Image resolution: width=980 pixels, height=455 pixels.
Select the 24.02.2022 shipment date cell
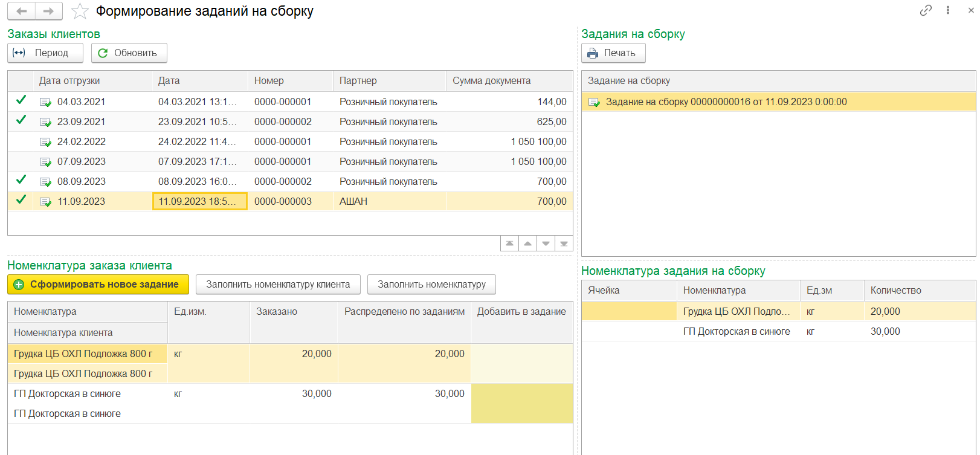click(92, 141)
